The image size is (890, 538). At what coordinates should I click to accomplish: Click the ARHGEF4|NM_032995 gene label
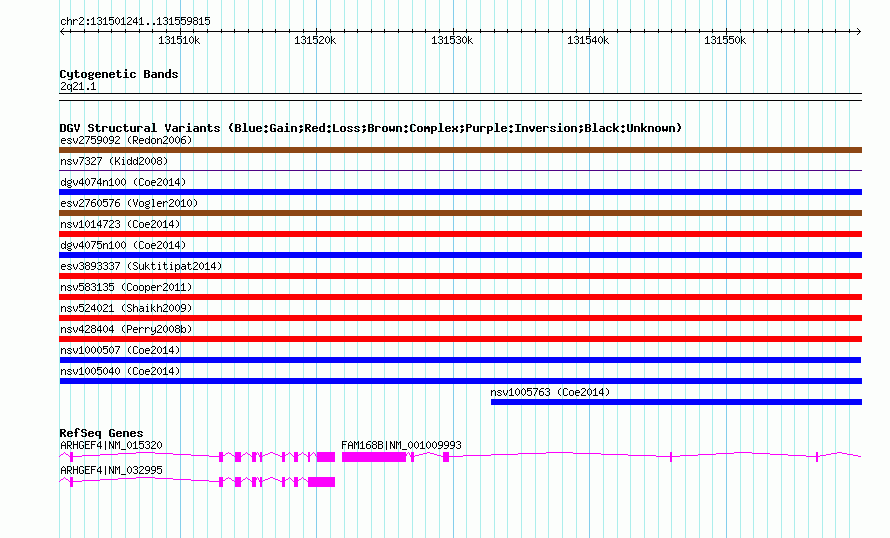(111, 470)
